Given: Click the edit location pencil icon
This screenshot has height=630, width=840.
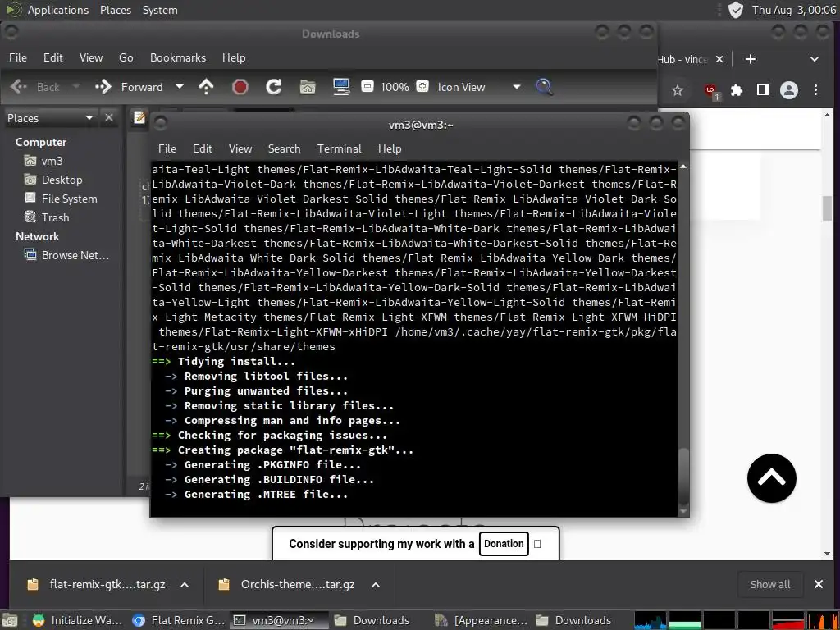Looking at the screenshot, I should click(x=139, y=117).
